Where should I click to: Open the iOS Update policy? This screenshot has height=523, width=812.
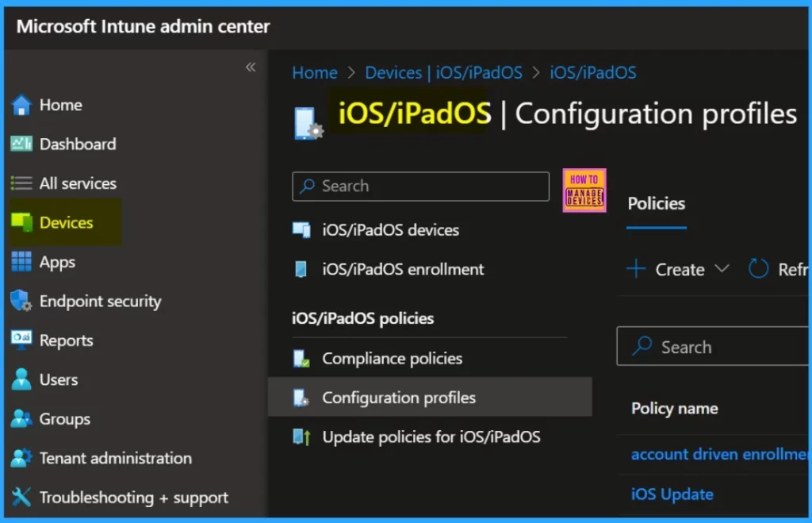[672, 494]
